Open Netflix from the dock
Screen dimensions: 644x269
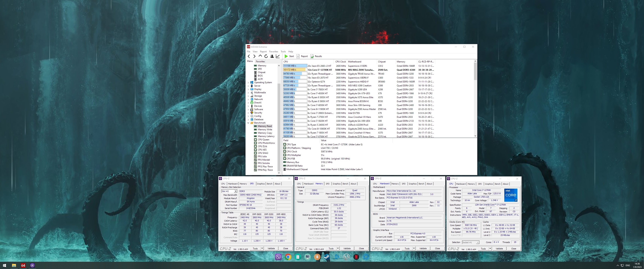click(356, 257)
